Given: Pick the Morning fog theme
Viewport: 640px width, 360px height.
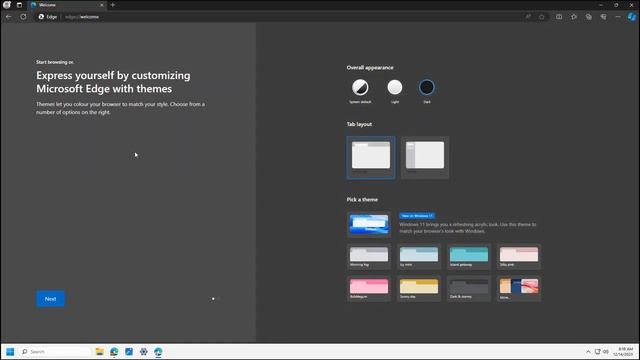Looking at the screenshot, I should click(x=369, y=257).
